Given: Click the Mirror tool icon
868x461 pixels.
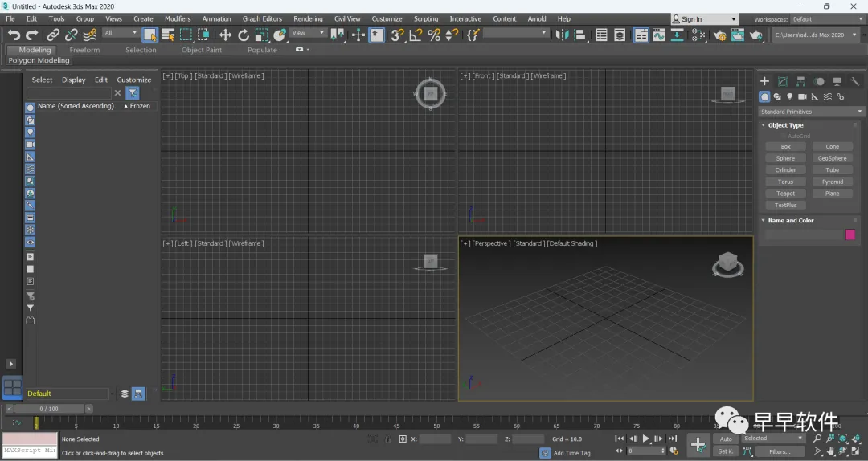Looking at the screenshot, I should pos(562,35).
